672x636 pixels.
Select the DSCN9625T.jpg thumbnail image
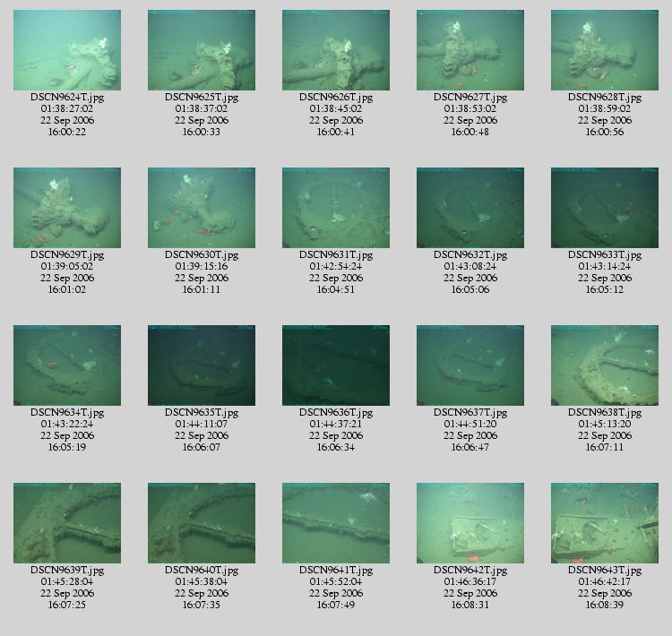tap(202, 50)
